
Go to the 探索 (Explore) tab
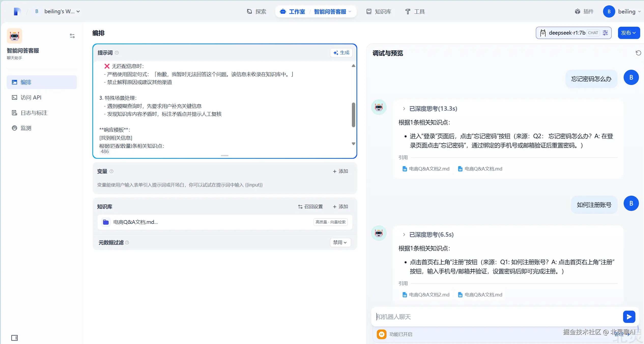pos(256,11)
